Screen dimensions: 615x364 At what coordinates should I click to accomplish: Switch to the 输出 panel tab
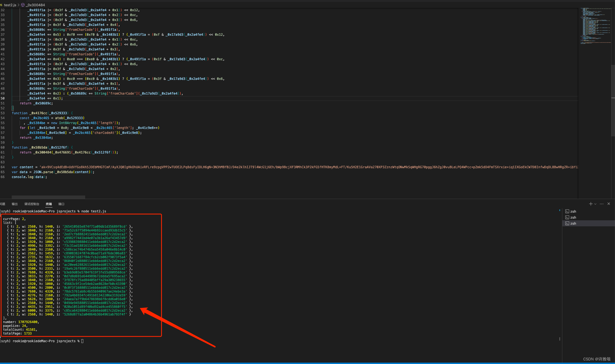(x=15, y=204)
